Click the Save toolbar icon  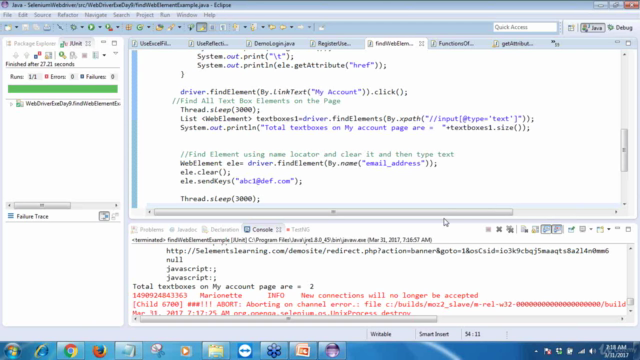click(25, 27)
